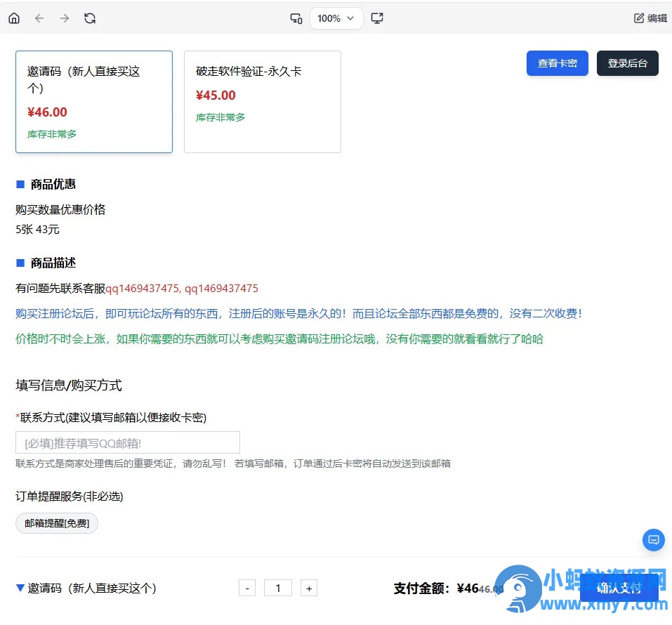Click the quantity number input box
This screenshot has height=625, width=672.
pos(278,588)
